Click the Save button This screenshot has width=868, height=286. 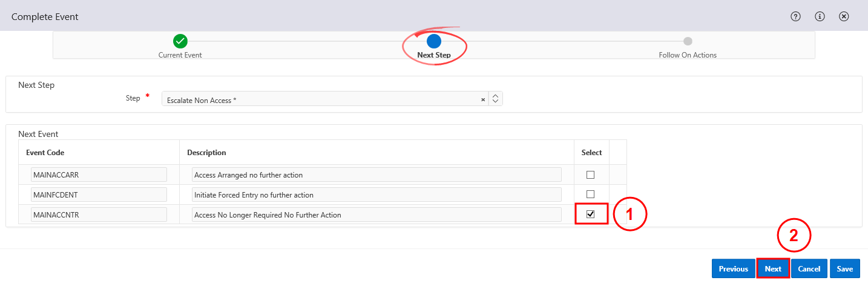pyautogui.click(x=845, y=268)
